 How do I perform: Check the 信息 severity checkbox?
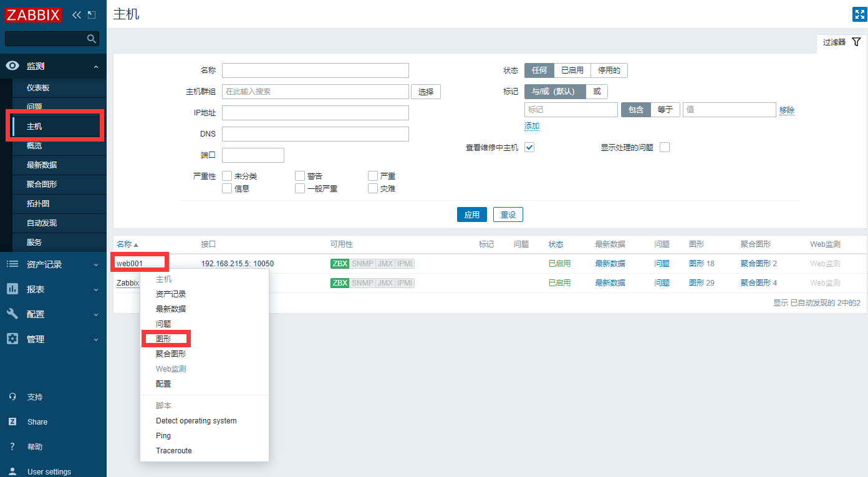click(227, 188)
